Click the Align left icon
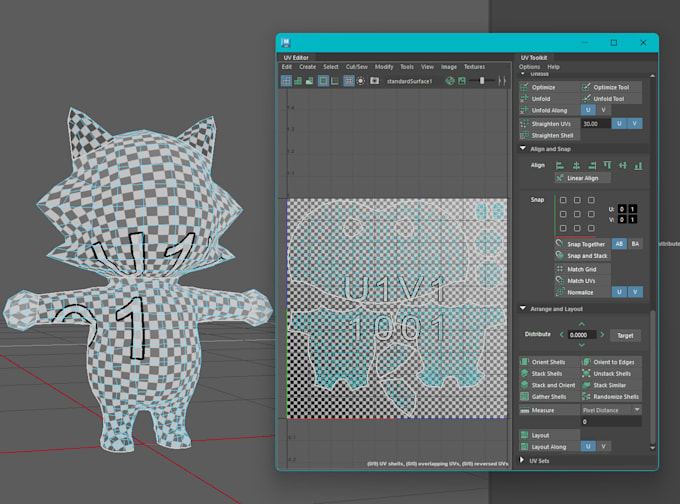The image size is (680, 504). click(560, 165)
